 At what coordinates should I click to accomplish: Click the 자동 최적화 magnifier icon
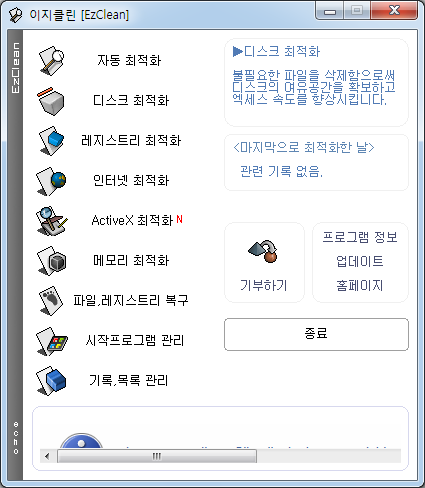(51, 61)
